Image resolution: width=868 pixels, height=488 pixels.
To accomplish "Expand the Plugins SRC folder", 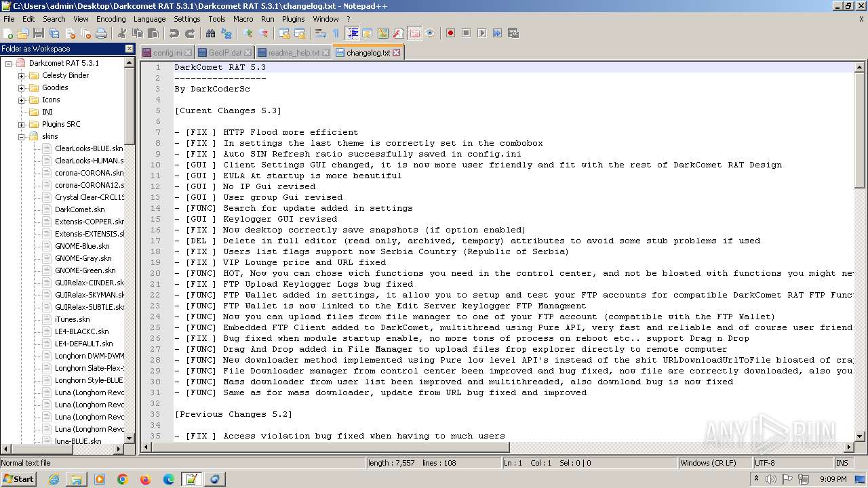I will coord(21,124).
